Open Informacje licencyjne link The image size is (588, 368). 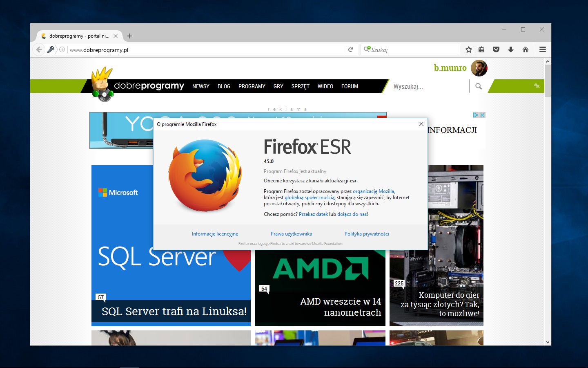(x=215, y=234)
